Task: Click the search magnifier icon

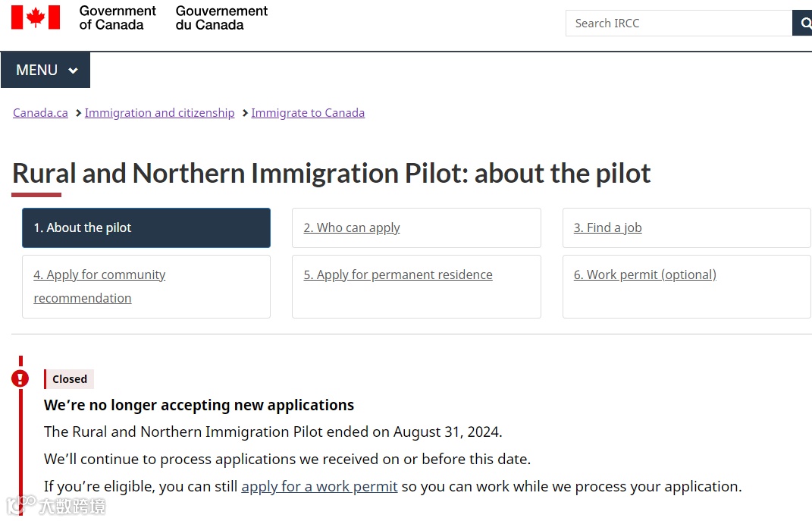Action: point(804,24)
